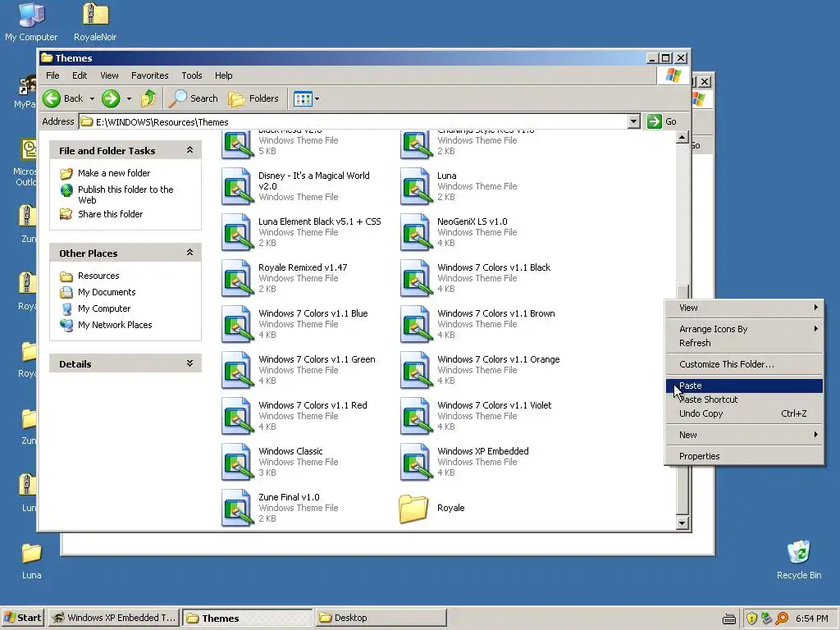Viewport: 840px width, 630px height.
Task: Click the Start button on taskbar
Action: (x=22, y=618)
